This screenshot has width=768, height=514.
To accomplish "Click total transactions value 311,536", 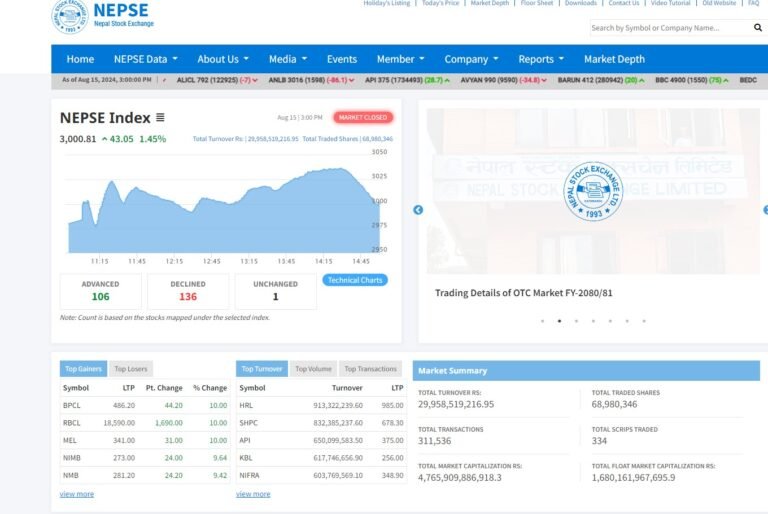I will (x=434, y=441).
